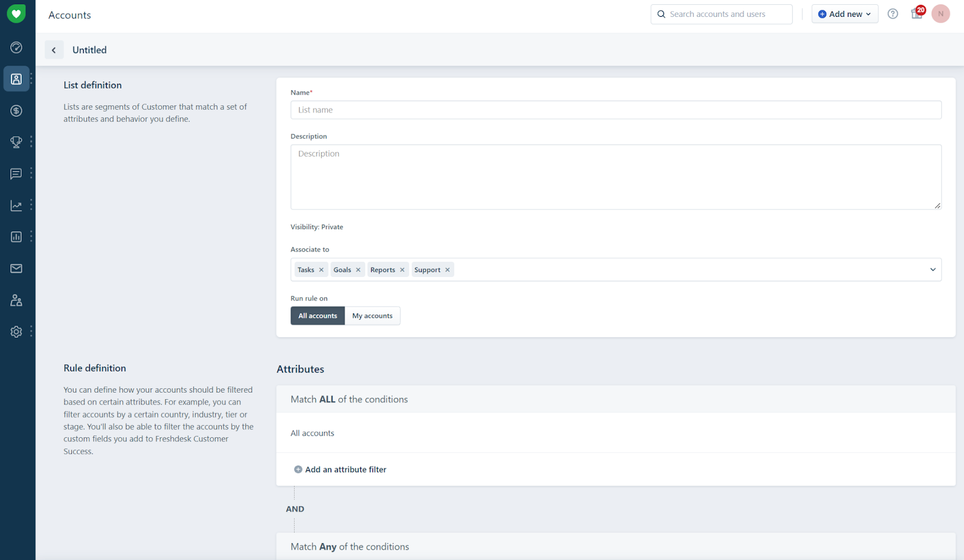Click the Reports tag label
This screenshot has width=964, height=560.
[383, 270]
